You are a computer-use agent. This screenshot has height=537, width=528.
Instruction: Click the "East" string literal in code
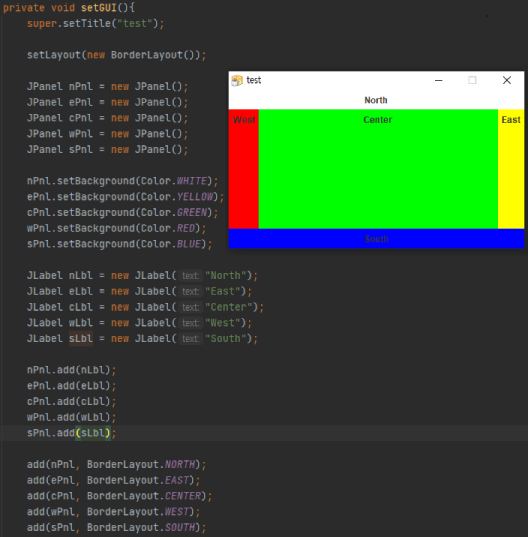pyautogui.click(x=223, y=291)
